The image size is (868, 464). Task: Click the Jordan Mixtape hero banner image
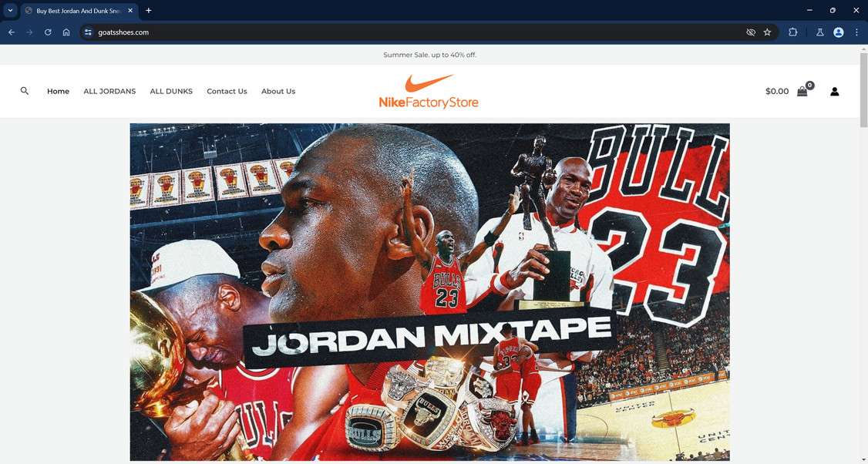(x=429, y=292)
